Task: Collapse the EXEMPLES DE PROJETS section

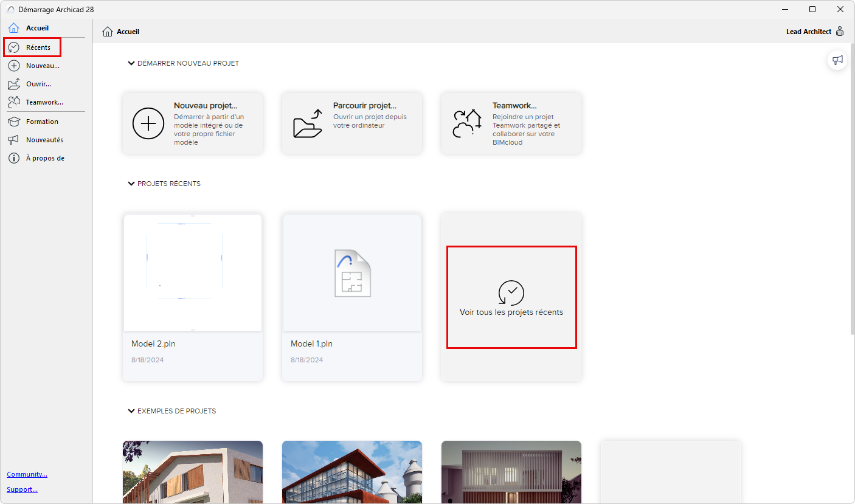Action: click(131, 410)
